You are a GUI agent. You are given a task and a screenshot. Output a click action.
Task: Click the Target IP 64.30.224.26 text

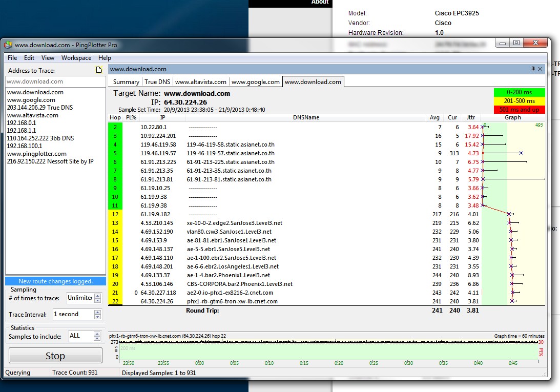click(x=185, y=102)
